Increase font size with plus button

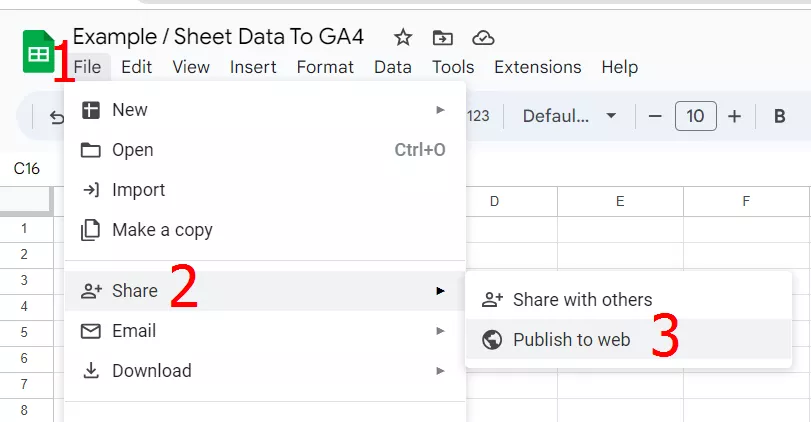click(734, 116)
